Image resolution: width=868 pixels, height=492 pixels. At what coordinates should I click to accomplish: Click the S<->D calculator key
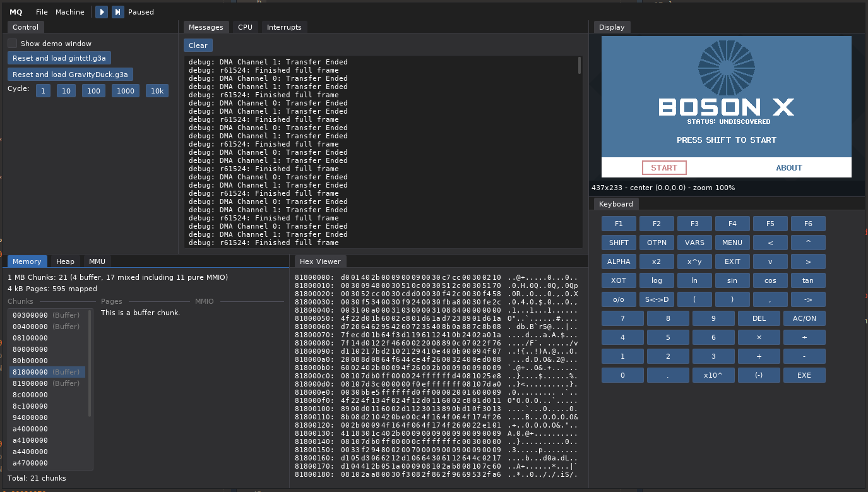[x=657, y=299]
